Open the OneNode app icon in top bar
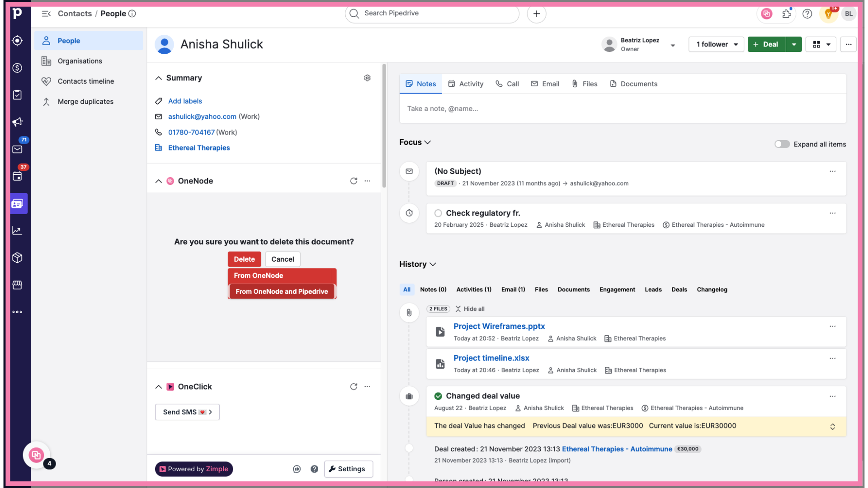Image resolution: width=868 pixels, height=488 pixels. [767, 14]
